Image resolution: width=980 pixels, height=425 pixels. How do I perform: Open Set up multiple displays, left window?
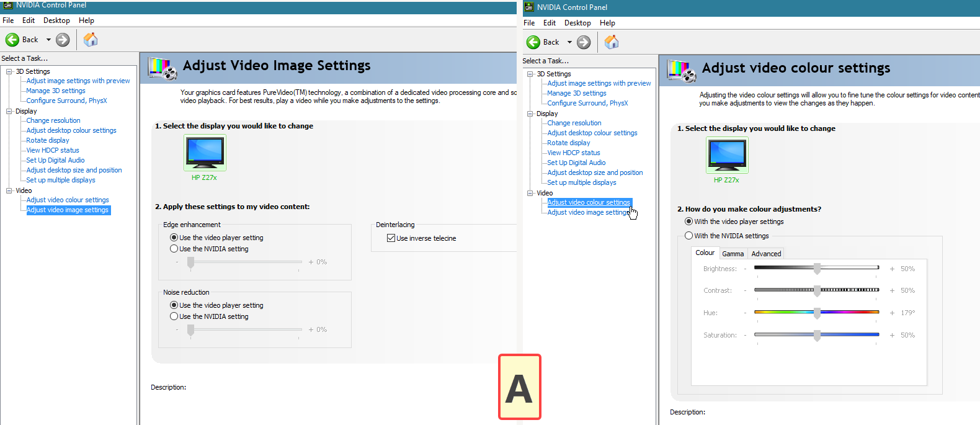coord(61,180)
